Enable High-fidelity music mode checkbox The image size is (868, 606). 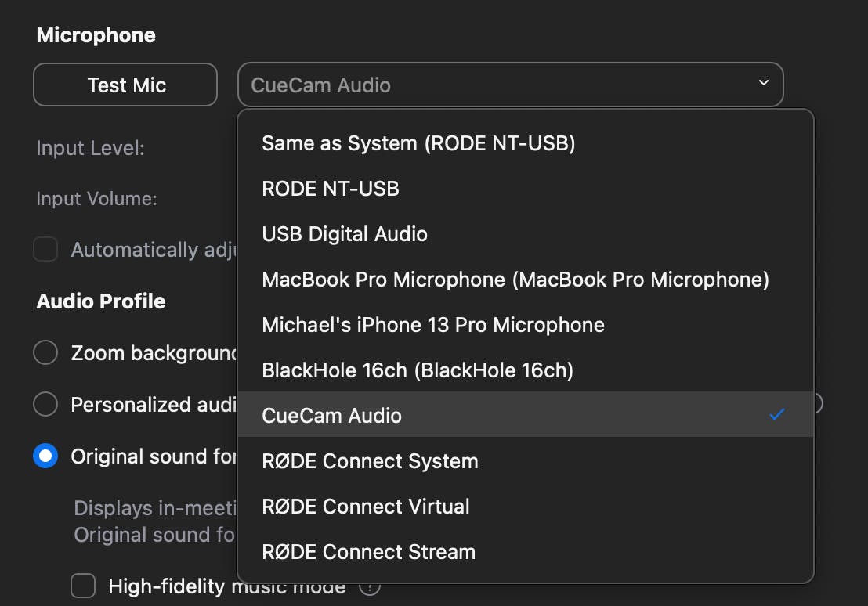[x=83, y=586]
